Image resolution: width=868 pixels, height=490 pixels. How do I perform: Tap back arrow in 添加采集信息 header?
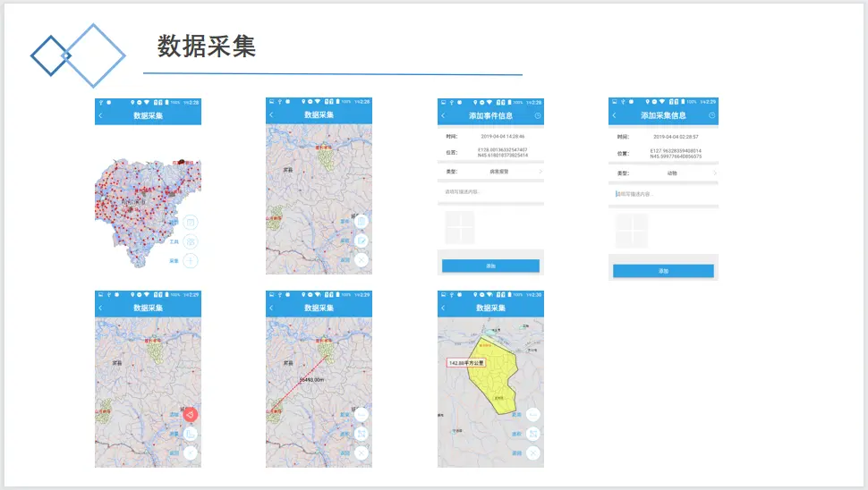614,115
